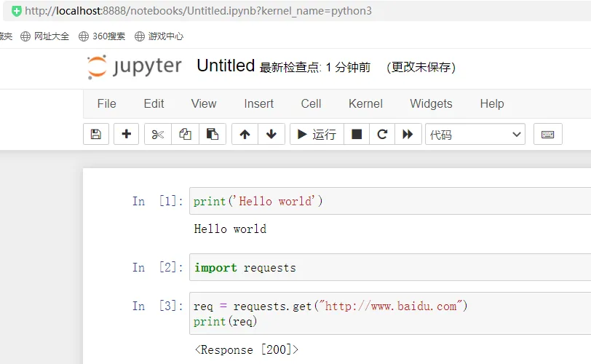
Task: Restart the kernel icon
Action: pyautogui.click(x=381, y=134)
